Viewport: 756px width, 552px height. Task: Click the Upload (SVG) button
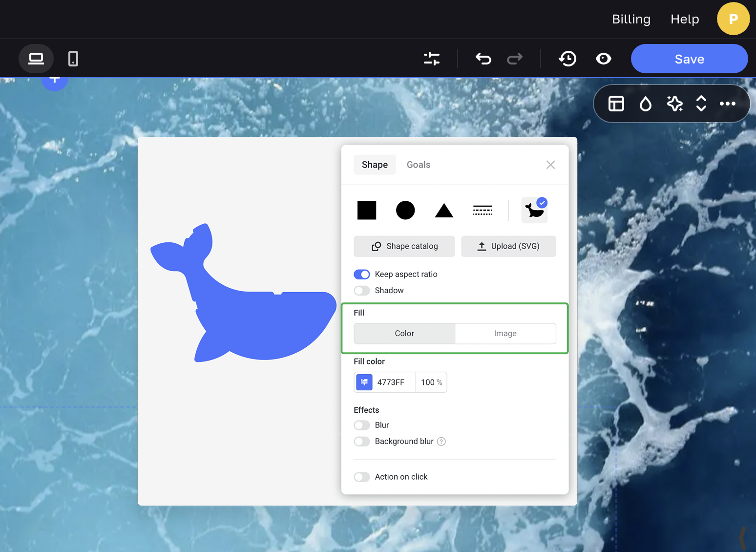508,246
